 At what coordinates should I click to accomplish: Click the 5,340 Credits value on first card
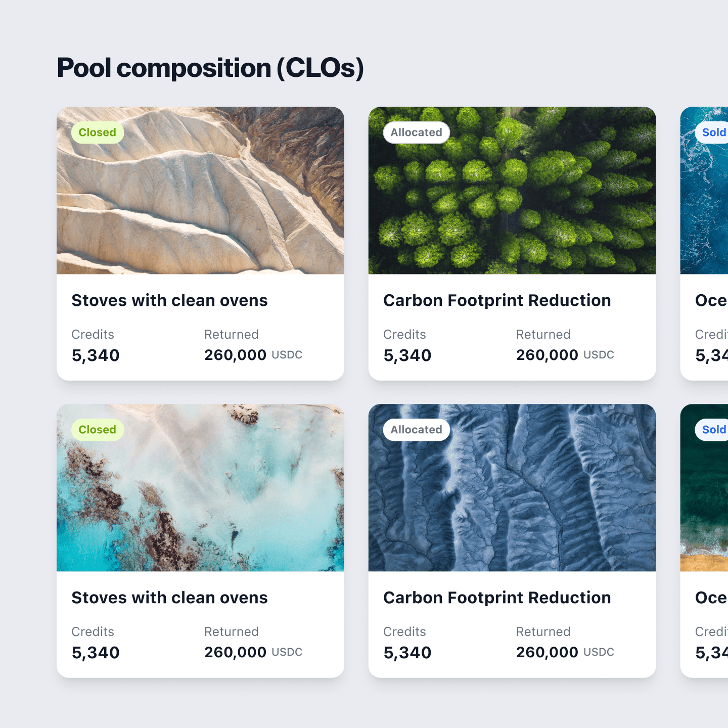95,355
